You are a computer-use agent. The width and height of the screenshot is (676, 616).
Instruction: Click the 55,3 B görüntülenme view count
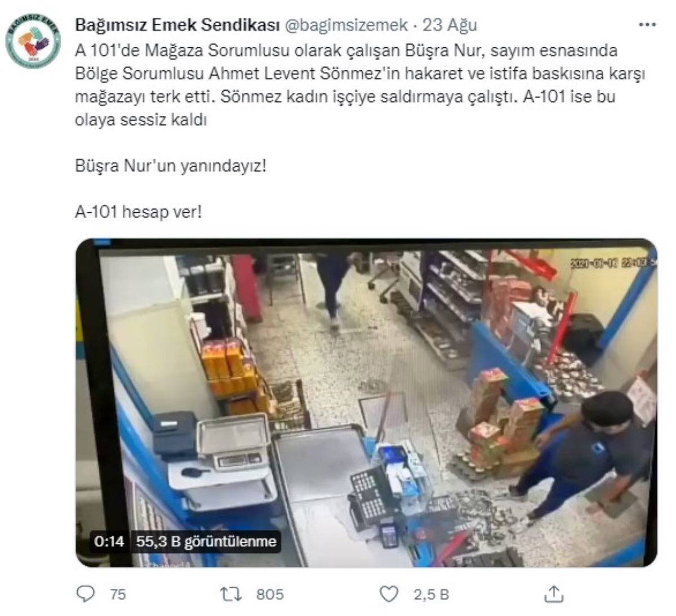[206, 542]
